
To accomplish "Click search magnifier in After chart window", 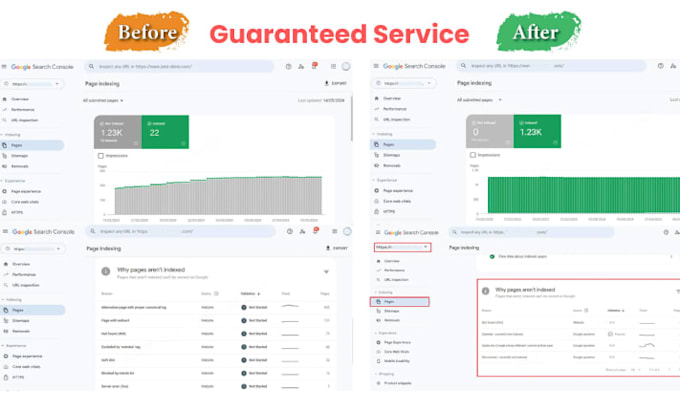I will point(463,66).
